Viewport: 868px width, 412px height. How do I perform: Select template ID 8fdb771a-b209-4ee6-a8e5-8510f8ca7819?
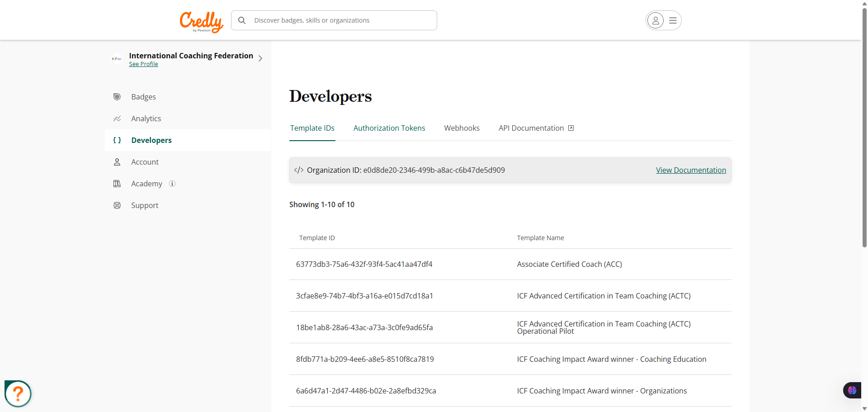point(365,359)
